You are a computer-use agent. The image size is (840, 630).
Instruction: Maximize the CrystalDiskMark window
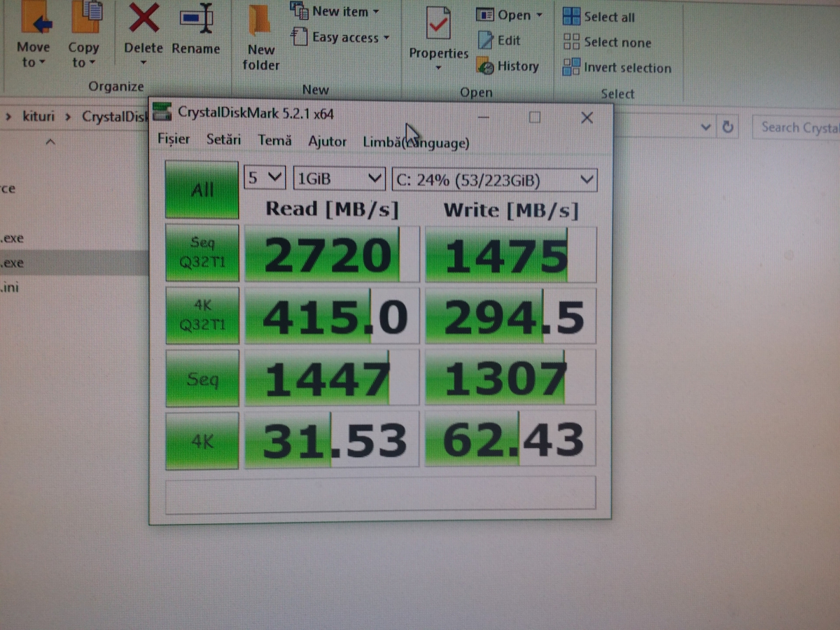(x=535, y=117)
